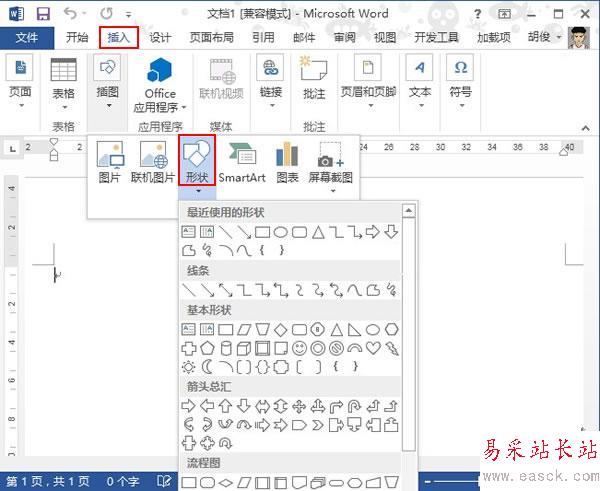
Task: Select the cylinder (can) basic shape
Action: (x=226, y=348)
